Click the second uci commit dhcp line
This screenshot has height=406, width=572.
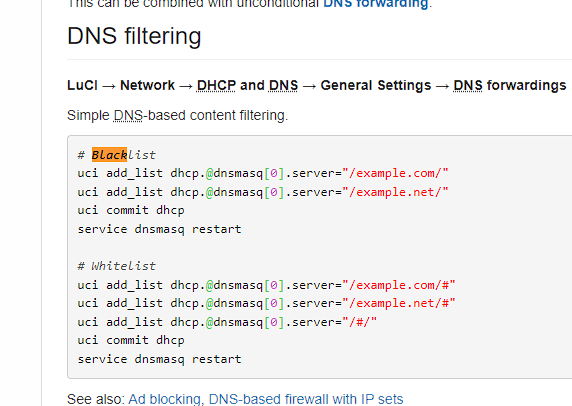click(x=131, y=340)
